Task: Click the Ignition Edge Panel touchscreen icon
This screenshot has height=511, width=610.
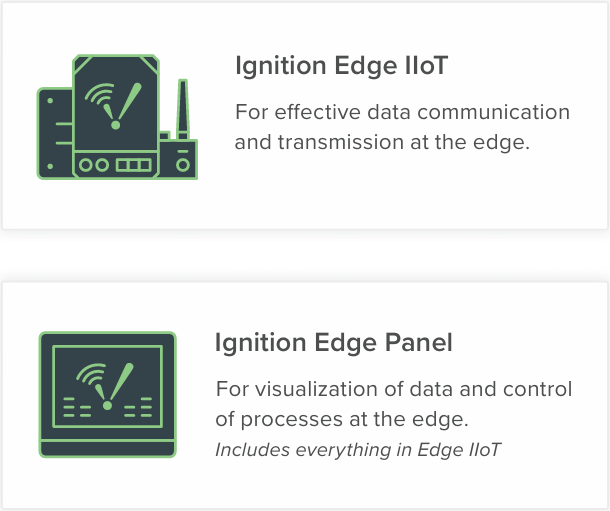Action: [x=107, y=394]
